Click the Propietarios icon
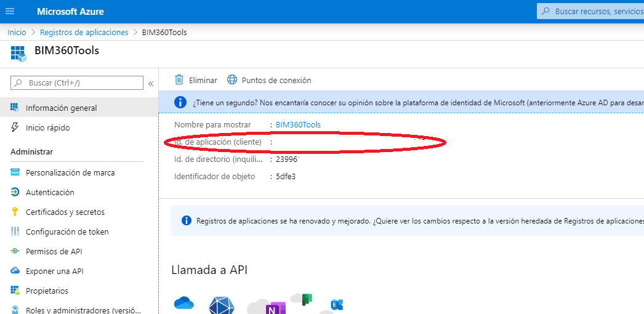This screenshot has height=314, width=644. click(x=15, y=291)
